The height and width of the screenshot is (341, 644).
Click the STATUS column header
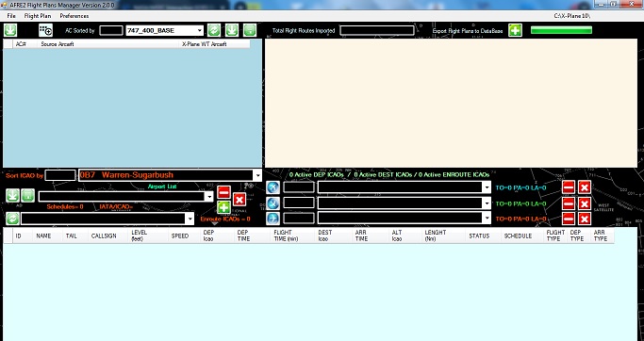tap(479, 235)
